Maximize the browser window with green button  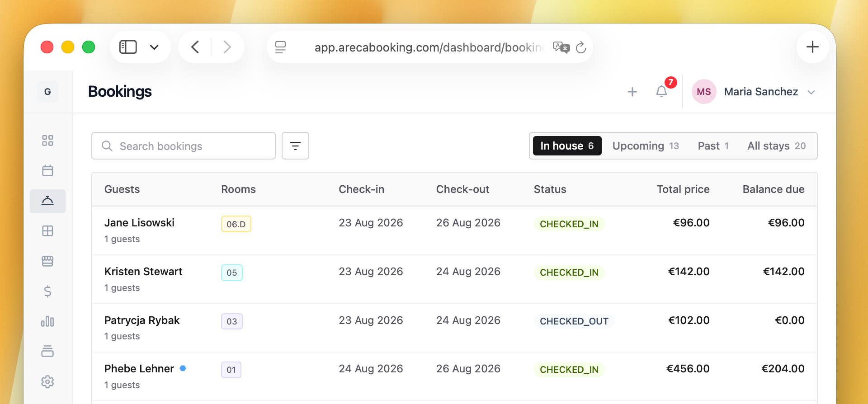click(89, 47)
